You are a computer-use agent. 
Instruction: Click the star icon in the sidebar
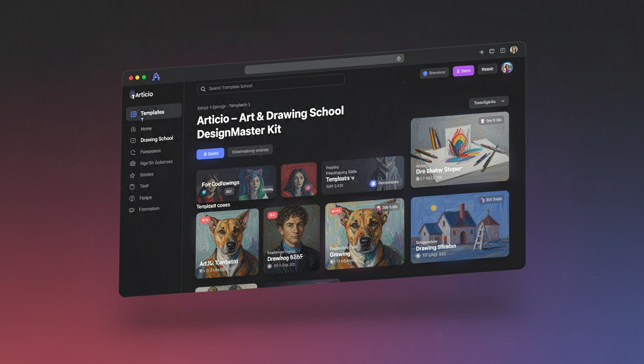point(133,175)
